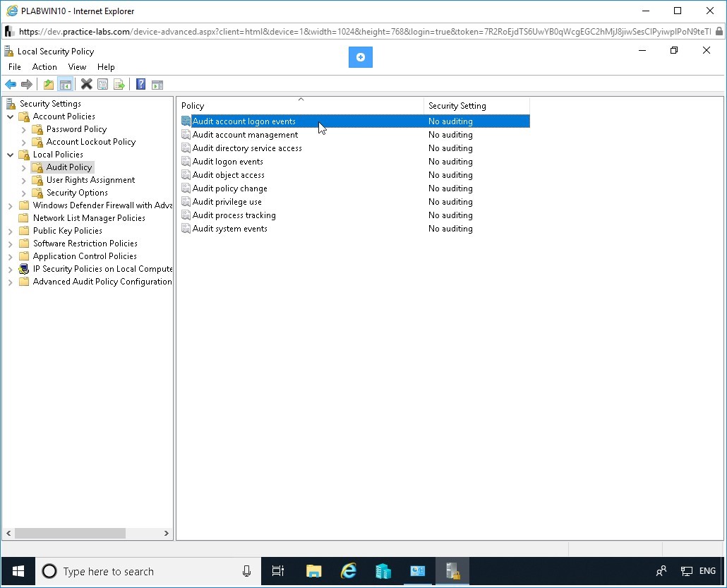Image resolution: width=727 pixels, height=588 pixels.
Task: Open the View menu
Action: click(x=77, y=67)
